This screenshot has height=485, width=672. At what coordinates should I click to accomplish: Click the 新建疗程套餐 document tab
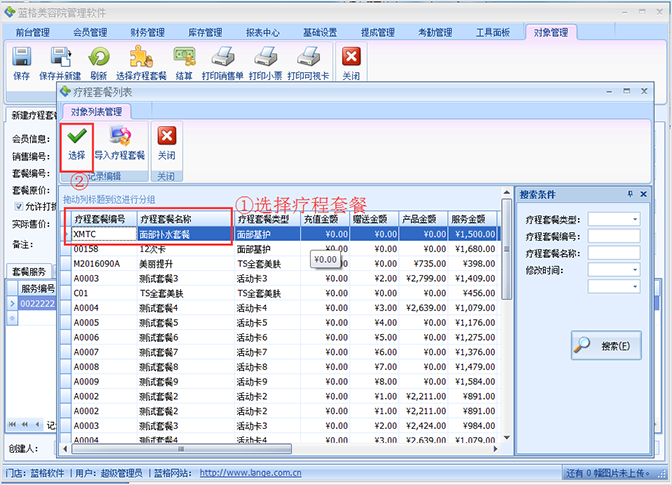33,115
